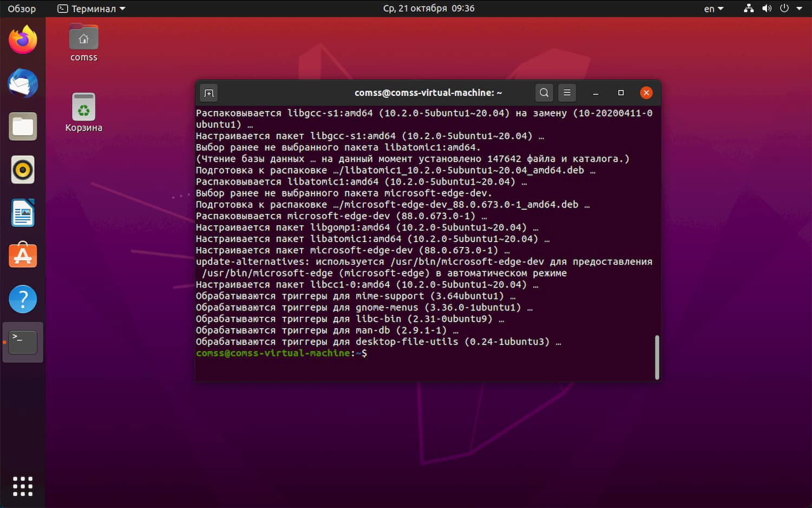Viewport: 812px width, 508px height.
Task: Launch Ubuntu Software center
Action: pos(23,255)
